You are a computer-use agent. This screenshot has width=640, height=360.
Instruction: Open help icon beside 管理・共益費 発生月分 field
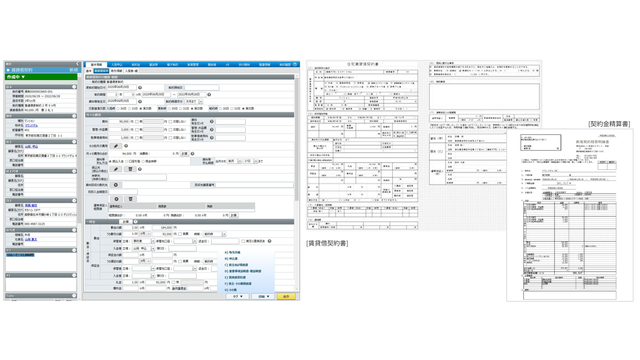211,130
